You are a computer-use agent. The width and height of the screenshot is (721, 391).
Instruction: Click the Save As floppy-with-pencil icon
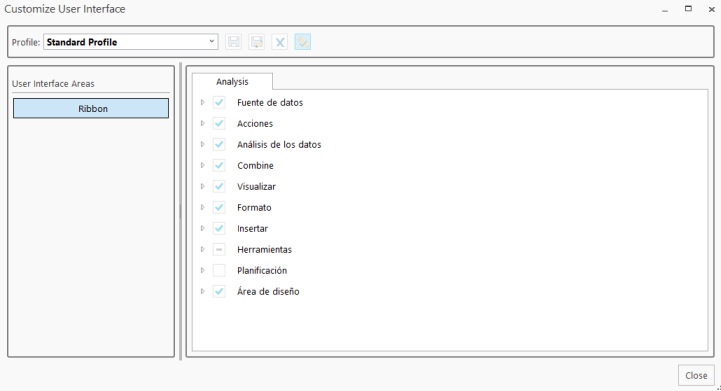point(257,42)
